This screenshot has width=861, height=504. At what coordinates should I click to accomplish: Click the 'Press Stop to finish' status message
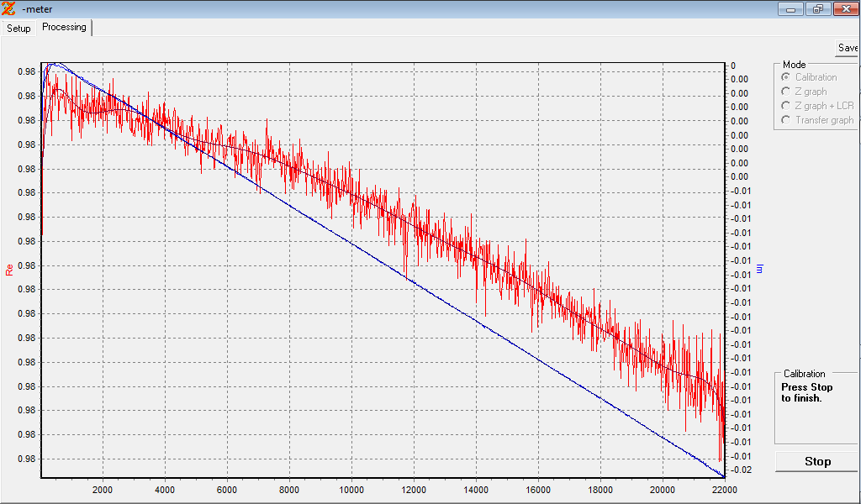(x=807, y=393)
